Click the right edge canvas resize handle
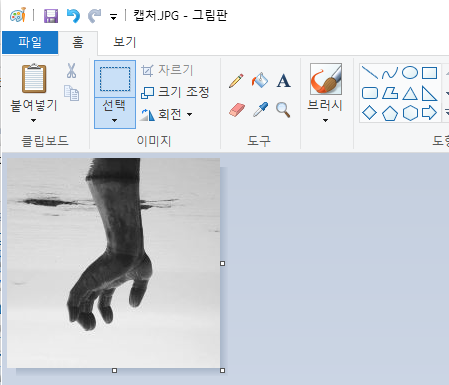The width and height of the screenshot is (449, 385). click(223, 263)
